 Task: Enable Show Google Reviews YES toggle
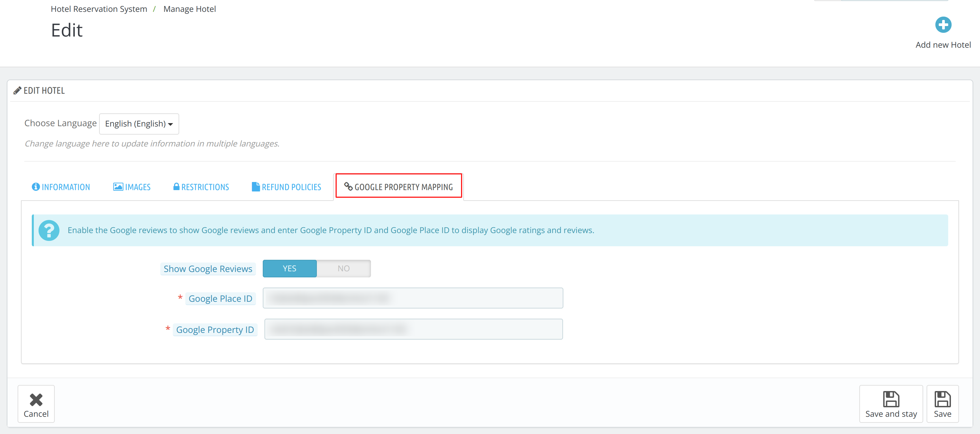pos(289,268)
